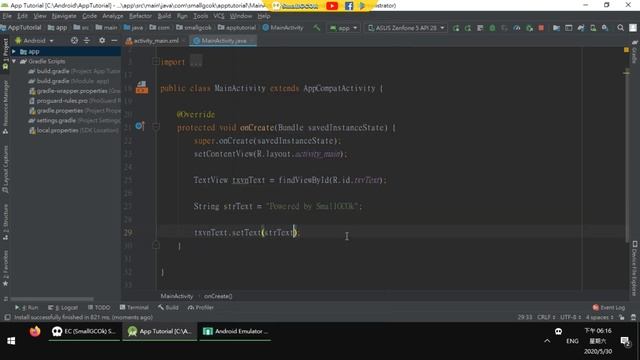
Task: Open Firefox from the taskbar
Action: point(35,331)
